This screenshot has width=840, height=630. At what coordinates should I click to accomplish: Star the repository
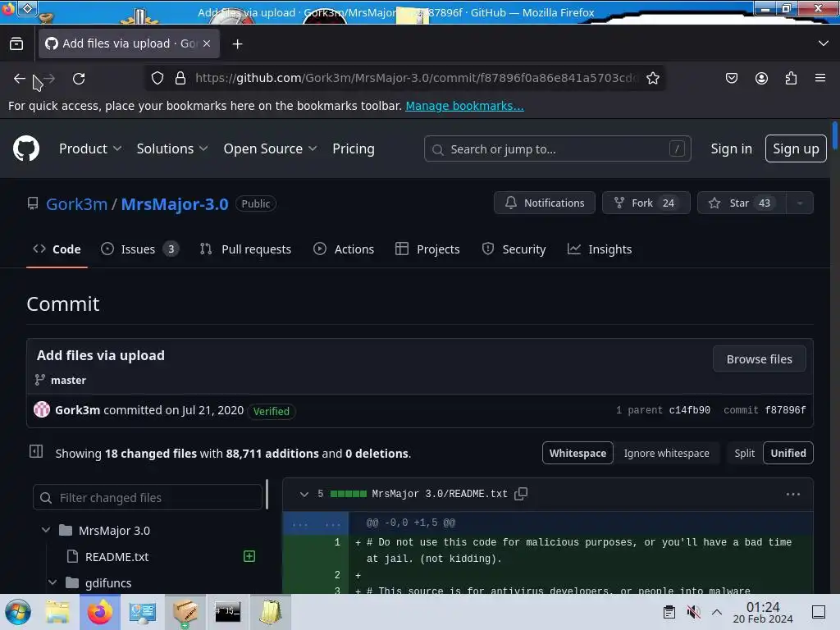(x=742, y=203)
